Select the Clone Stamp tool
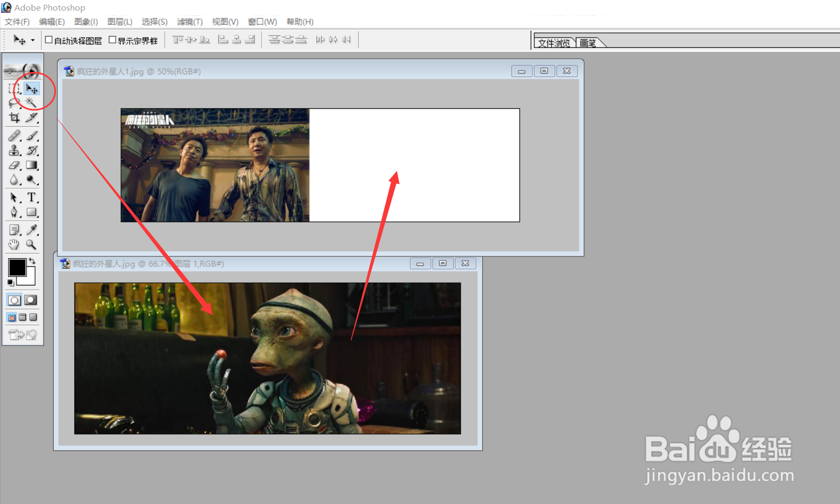The image size is (840, 504). click(x=14, y=151)
